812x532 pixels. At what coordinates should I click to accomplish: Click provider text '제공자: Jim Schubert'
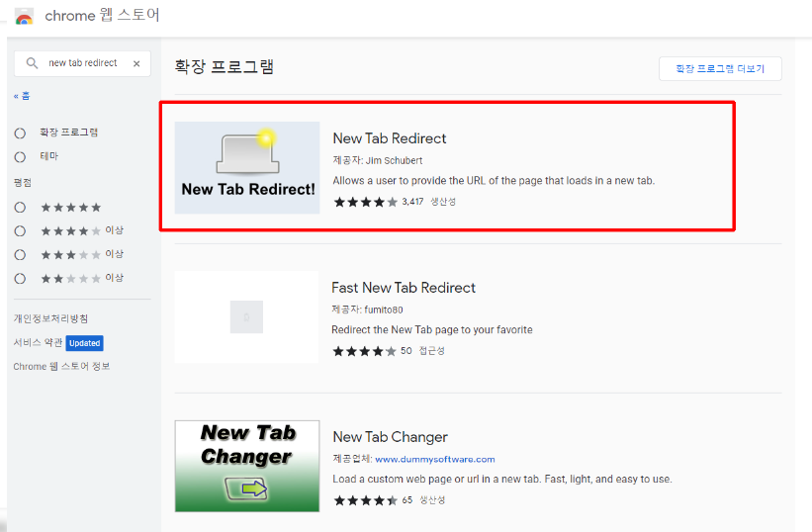click(378, 160)
